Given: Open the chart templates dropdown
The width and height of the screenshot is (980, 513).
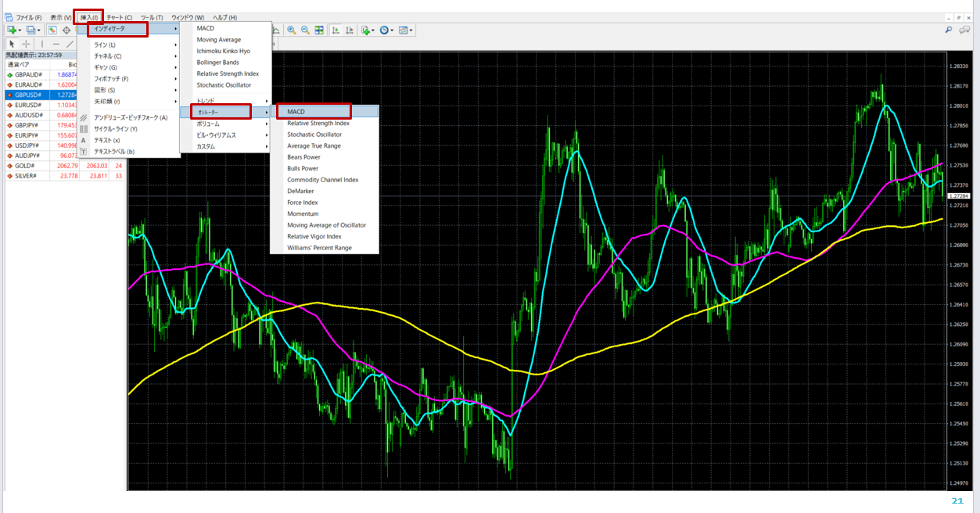Looking at the screenshot, I should pyautogui.click(x=406, y=30).
